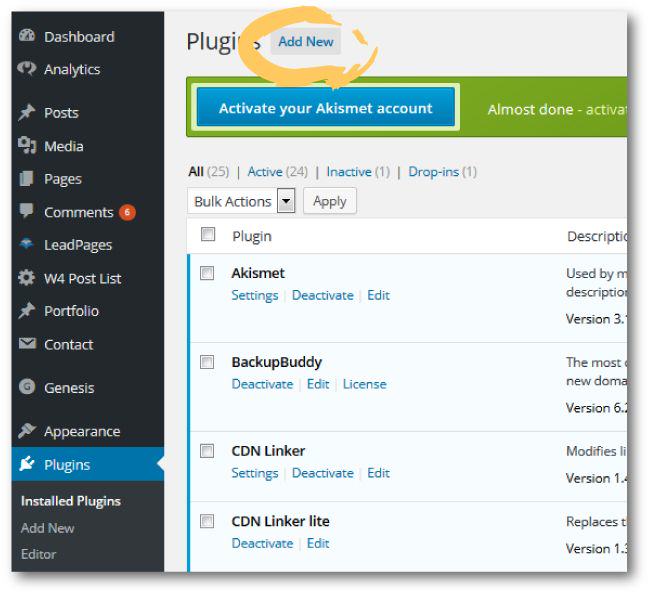Click the Posts pushpin icon
Image resolution: width=650 pixels, height=595 pixels.
27,112
